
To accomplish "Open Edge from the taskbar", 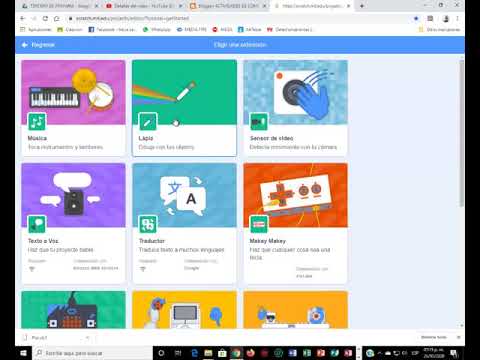I will [x=195, y=353].
